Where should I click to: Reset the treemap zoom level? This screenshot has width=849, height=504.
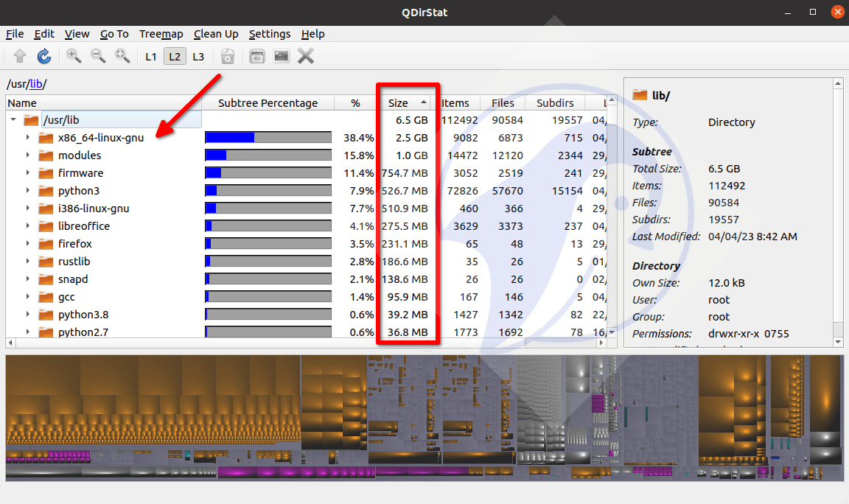122,56
